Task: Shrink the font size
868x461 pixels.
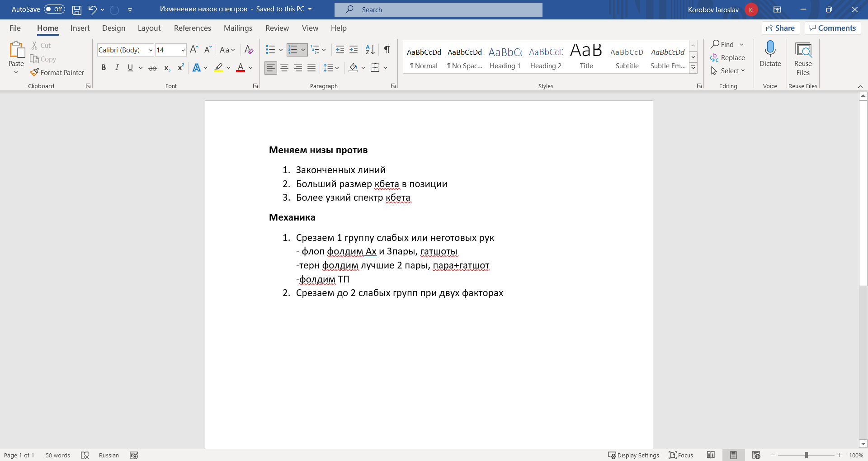Action: click(208, 50)
